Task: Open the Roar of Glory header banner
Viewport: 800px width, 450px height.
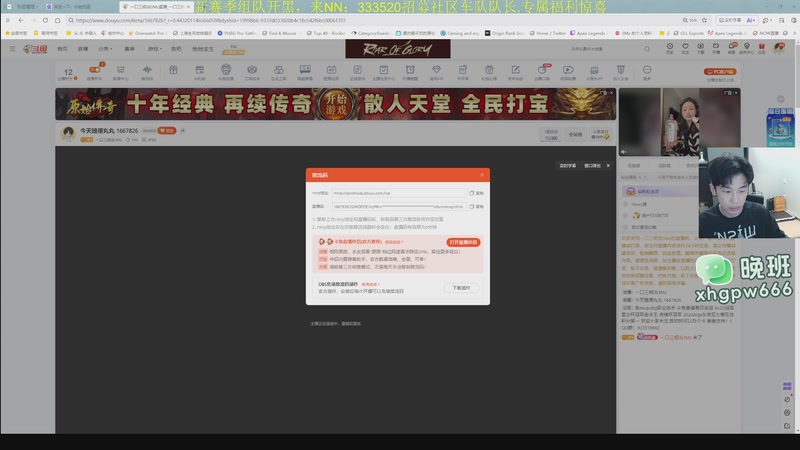Action: click(x=398, y=49)
